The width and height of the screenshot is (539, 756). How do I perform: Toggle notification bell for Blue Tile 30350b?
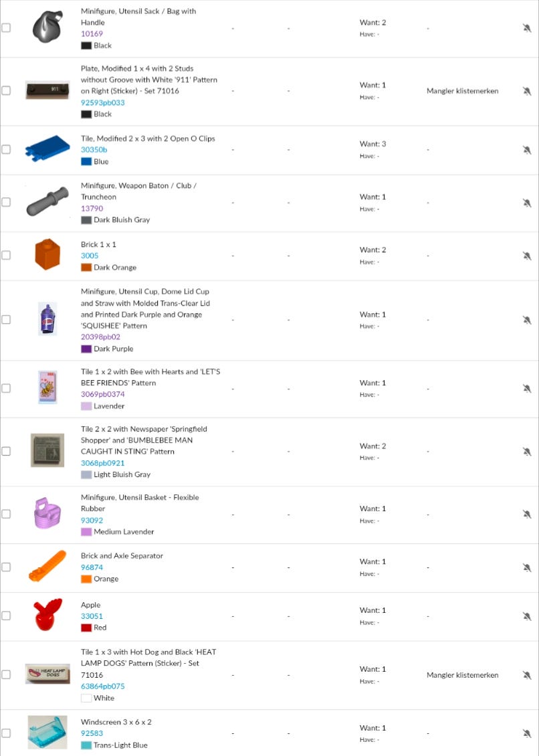(527, 150)
